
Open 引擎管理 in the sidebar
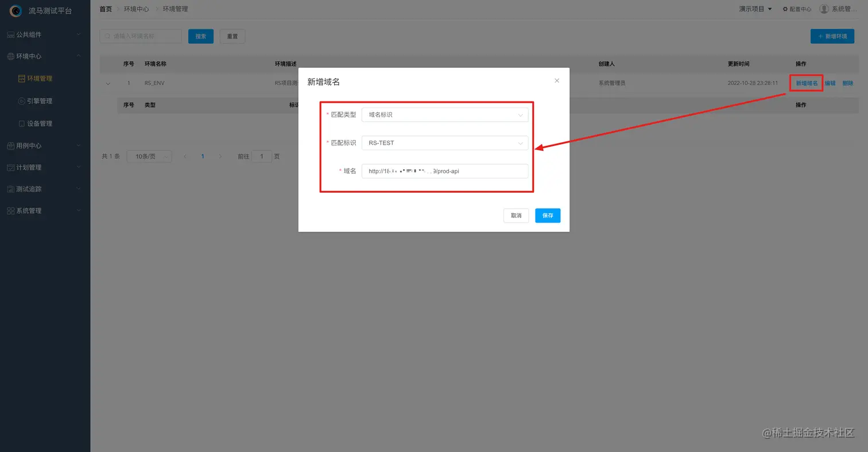click(x=40, y=101)
